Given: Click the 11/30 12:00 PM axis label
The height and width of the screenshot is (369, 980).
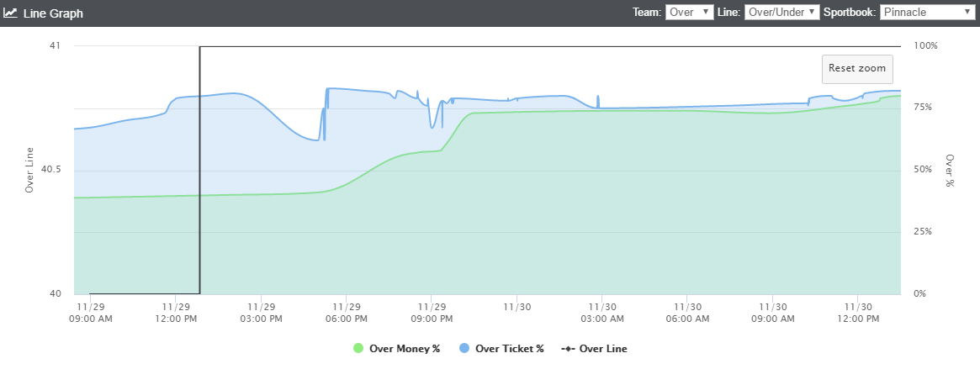Looking at the screenshot, I should 857,313.
